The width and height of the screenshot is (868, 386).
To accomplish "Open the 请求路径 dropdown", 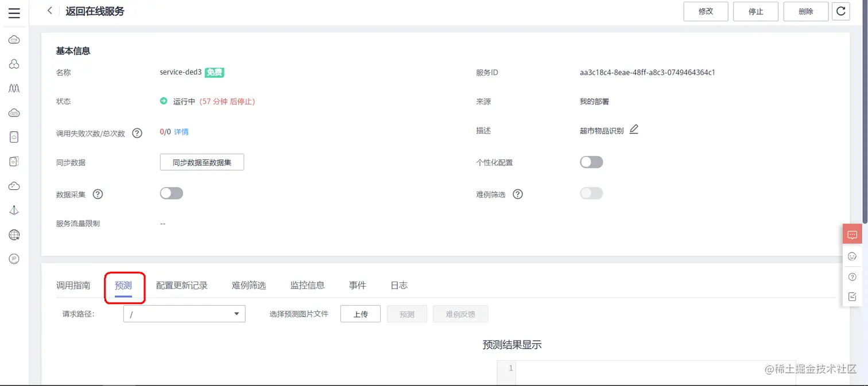I will [184, 314].
